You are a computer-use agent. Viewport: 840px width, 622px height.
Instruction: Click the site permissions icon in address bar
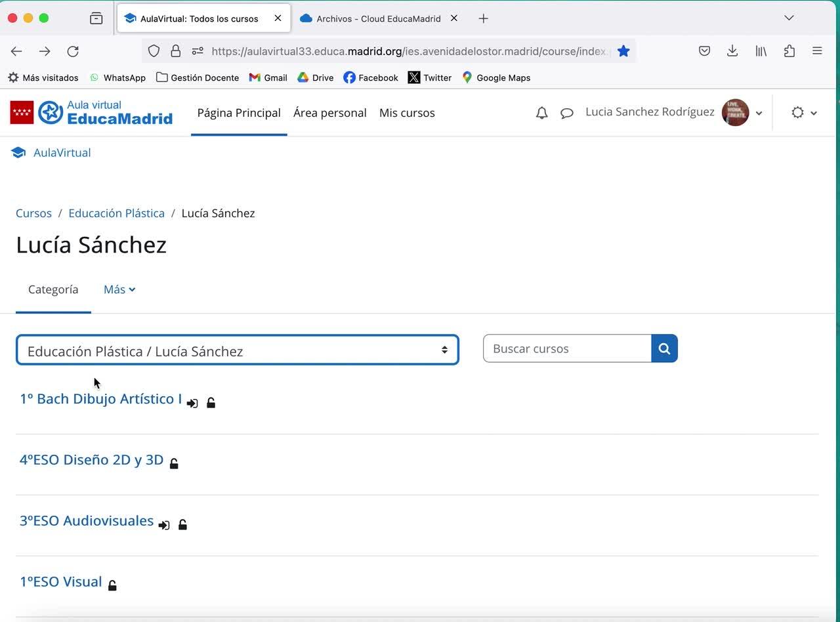coord(198,51)
